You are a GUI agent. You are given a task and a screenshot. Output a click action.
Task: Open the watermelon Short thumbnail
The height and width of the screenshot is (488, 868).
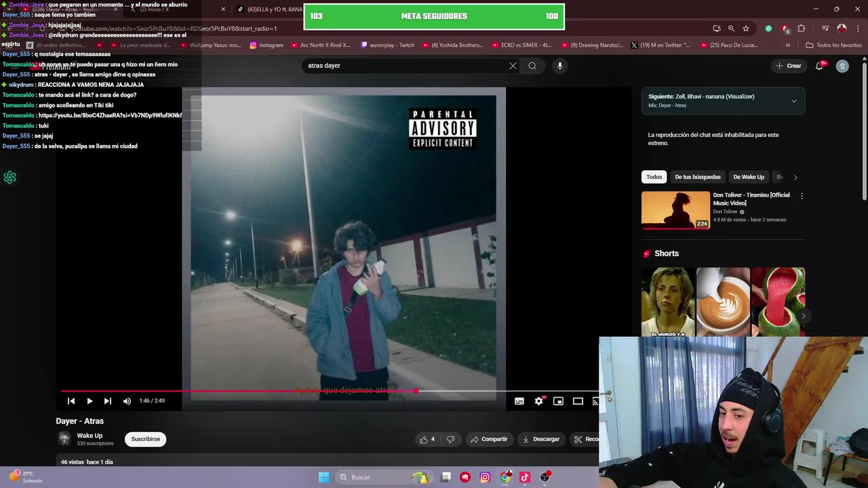[x=778, y=302]
